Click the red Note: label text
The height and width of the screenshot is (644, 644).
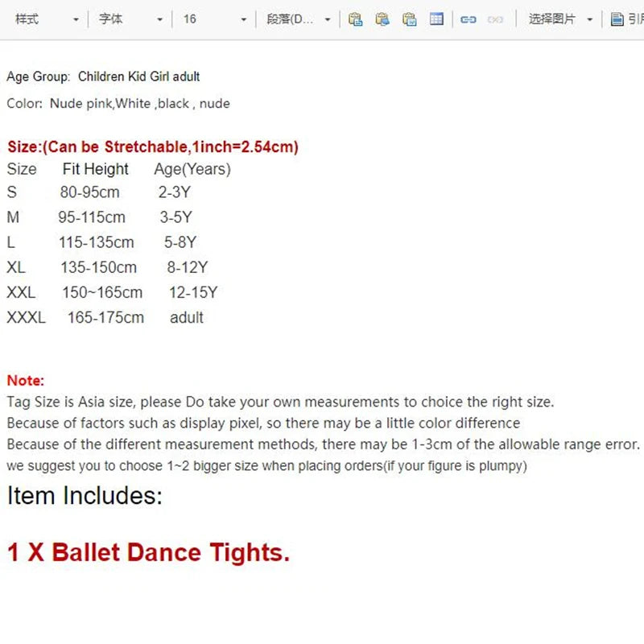(26, 381)
